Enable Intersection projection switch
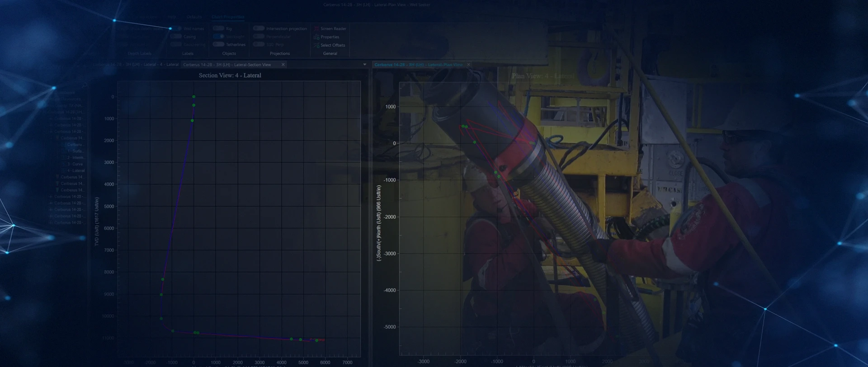This screenshot has width=868, height=367. [x=259, y=28]
